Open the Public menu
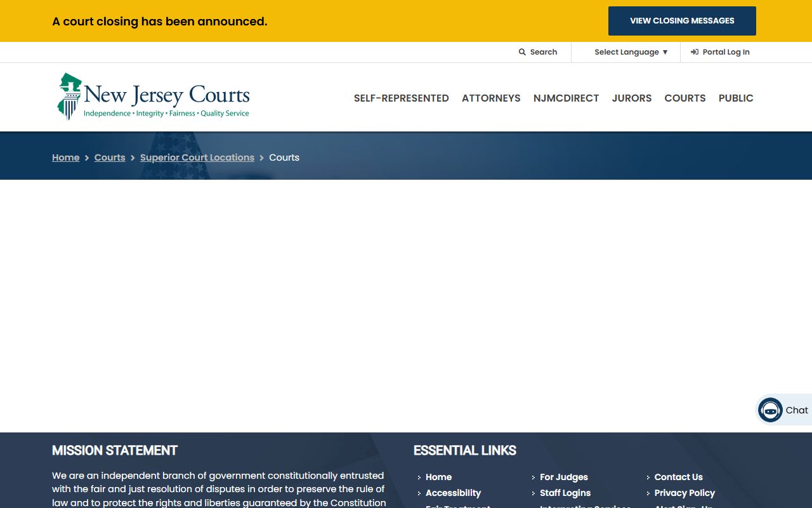 [x=736, y=98]
